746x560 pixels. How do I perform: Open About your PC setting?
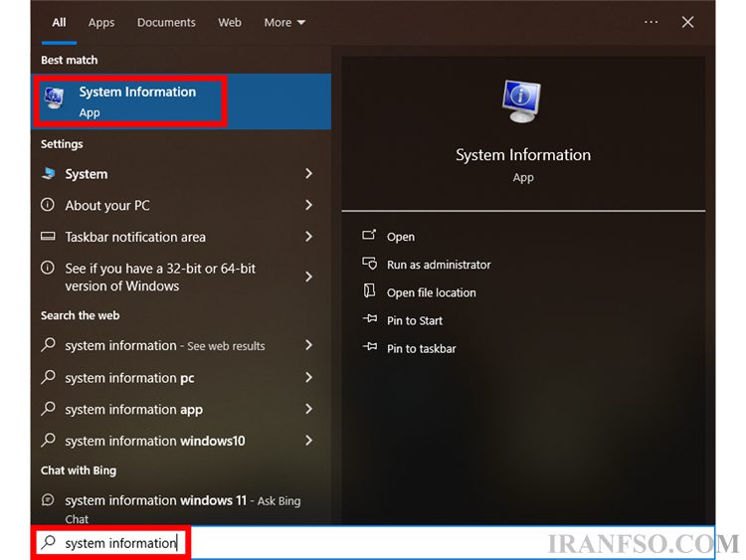point(181,205)
